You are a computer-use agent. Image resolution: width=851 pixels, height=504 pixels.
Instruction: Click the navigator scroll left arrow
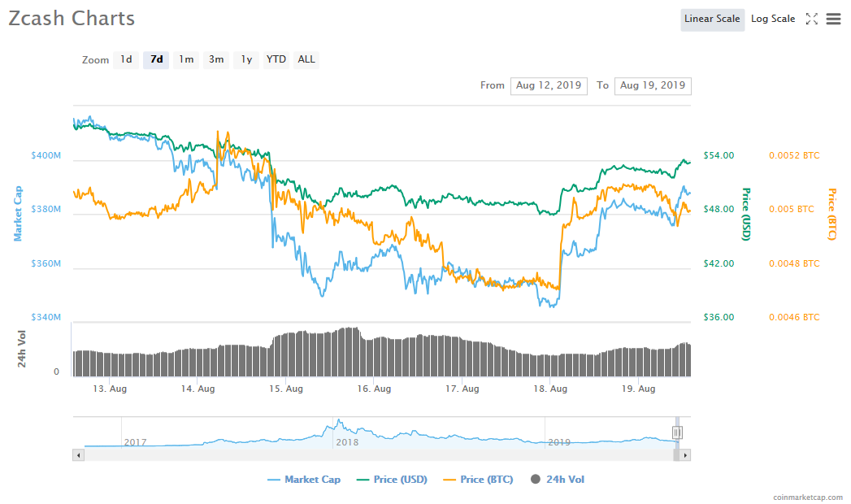[79, 455]
